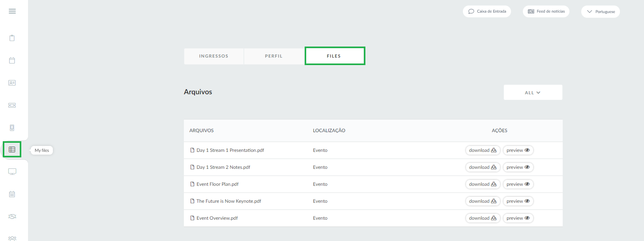Download Day 1 Stream 1 Presentation.pdf
The width and height of the screenshot is (644, 241).
coord(483,150)
